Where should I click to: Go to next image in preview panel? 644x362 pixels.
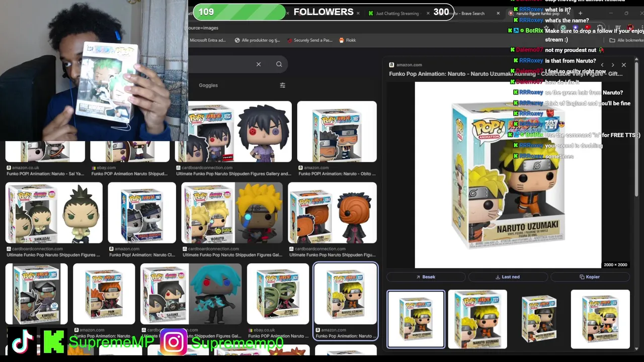(x=612, y=65)
